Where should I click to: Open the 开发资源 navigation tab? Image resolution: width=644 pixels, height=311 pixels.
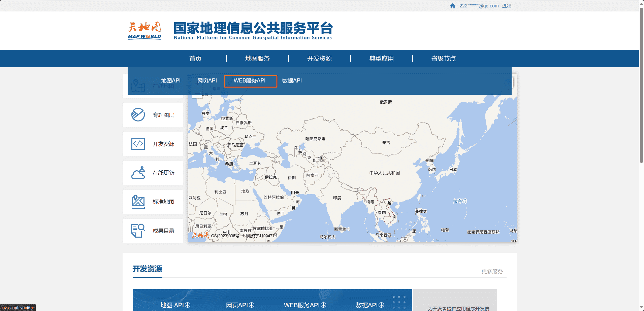(319, 59)
